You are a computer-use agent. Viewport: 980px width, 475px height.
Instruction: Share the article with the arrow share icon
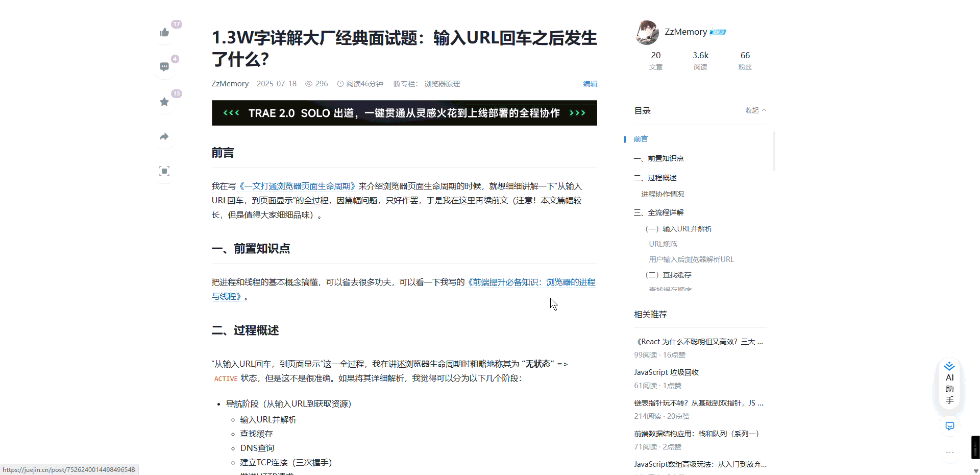coord(164,136)
